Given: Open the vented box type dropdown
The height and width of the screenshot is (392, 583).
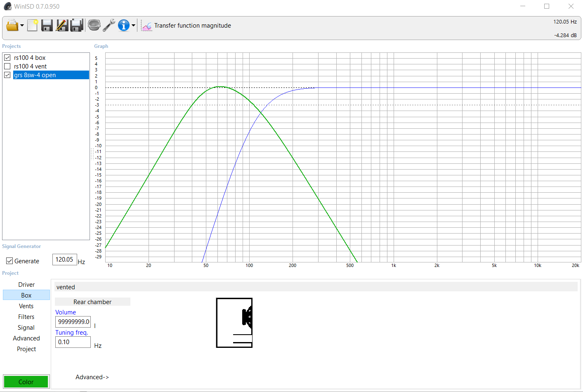Looking at the screenshot, I should (x=316, y=287).
